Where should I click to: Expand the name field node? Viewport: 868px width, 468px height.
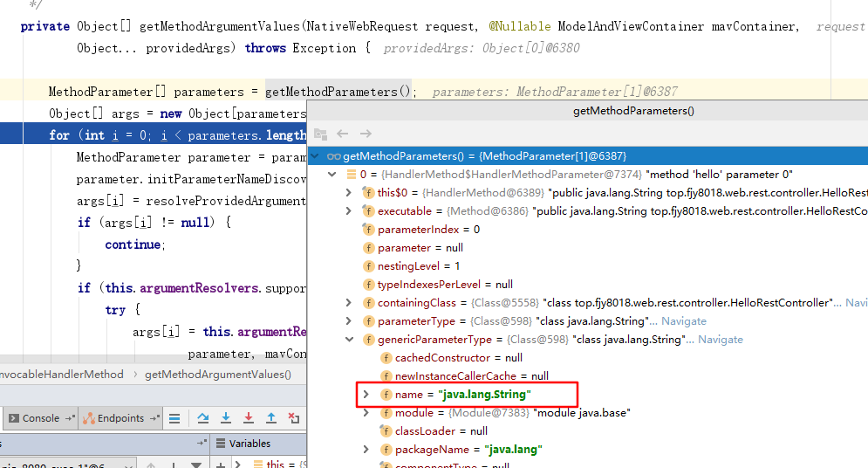point(366,395)
